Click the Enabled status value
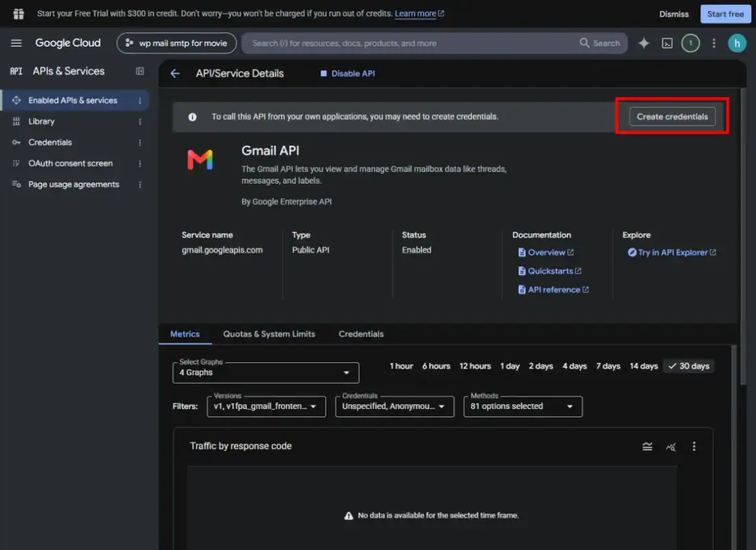This screenshot has width=756, height=550. point(417,250)
